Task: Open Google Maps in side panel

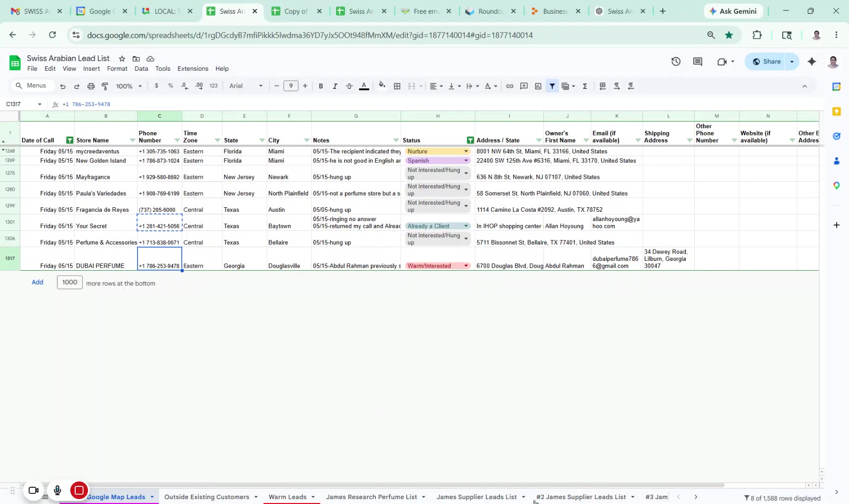Action: [836, 186]
